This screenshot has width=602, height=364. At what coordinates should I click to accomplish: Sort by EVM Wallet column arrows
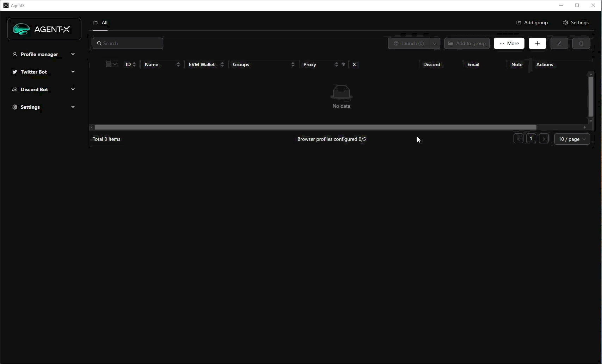tap(222, 64)
